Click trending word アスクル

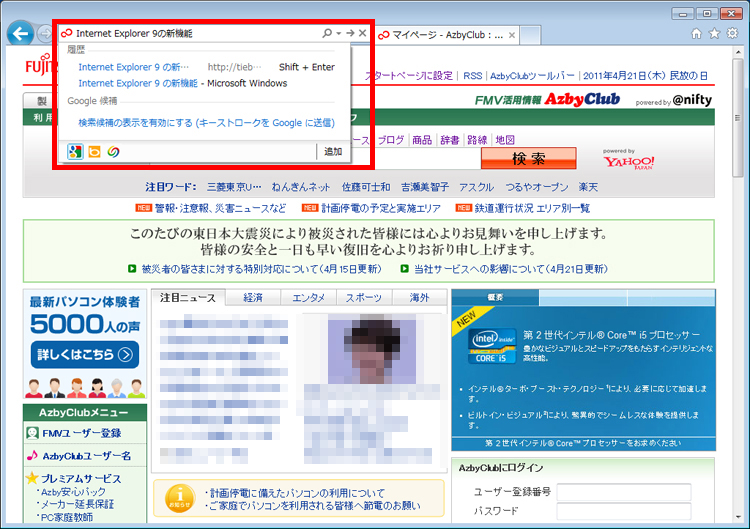(476, 187)
